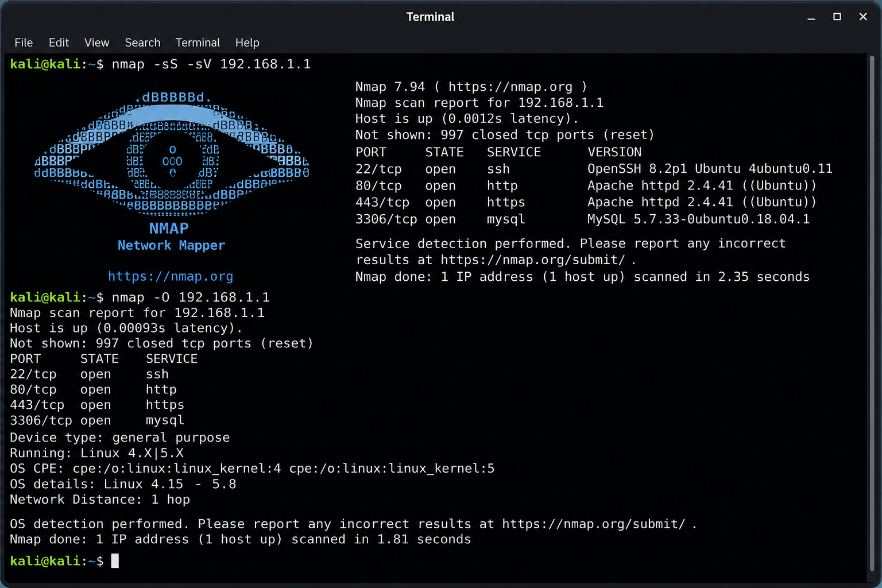Click 'OS details: Linux 4.15 - 5.8' line

[x=123, y=484]
